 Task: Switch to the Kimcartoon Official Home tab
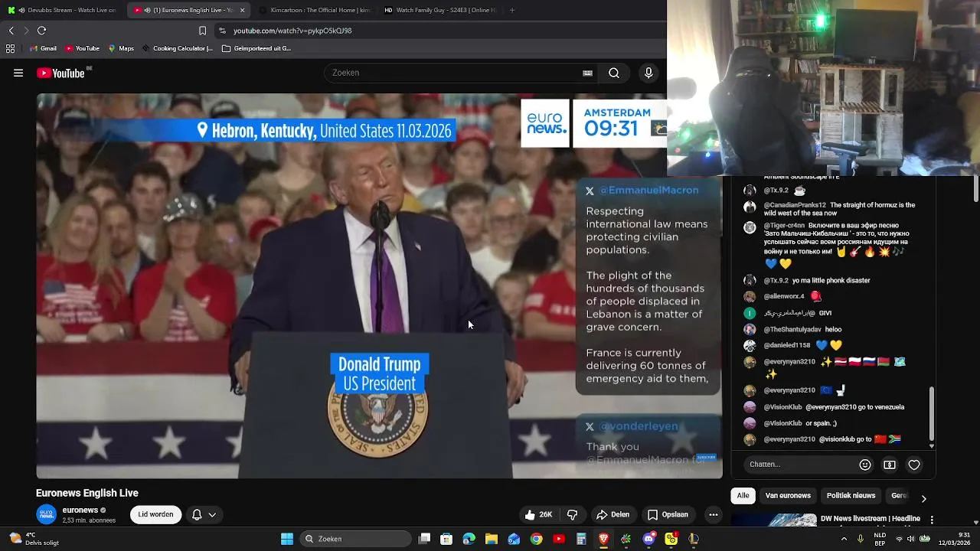314,10
